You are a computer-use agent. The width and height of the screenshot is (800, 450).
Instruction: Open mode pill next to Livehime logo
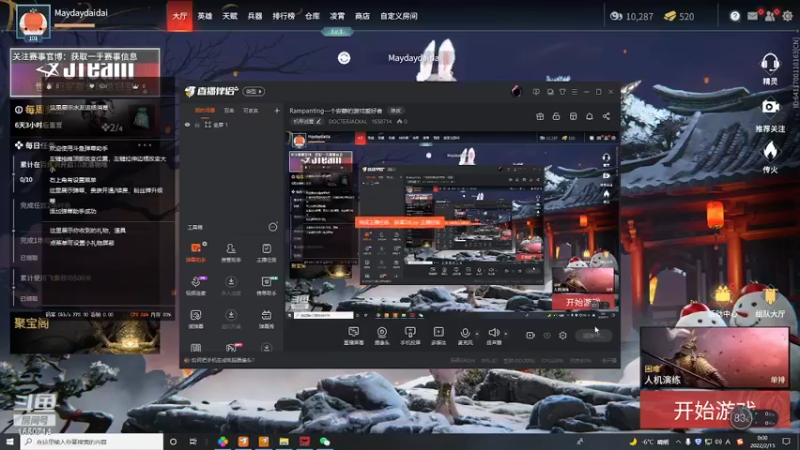coord(254,91)
